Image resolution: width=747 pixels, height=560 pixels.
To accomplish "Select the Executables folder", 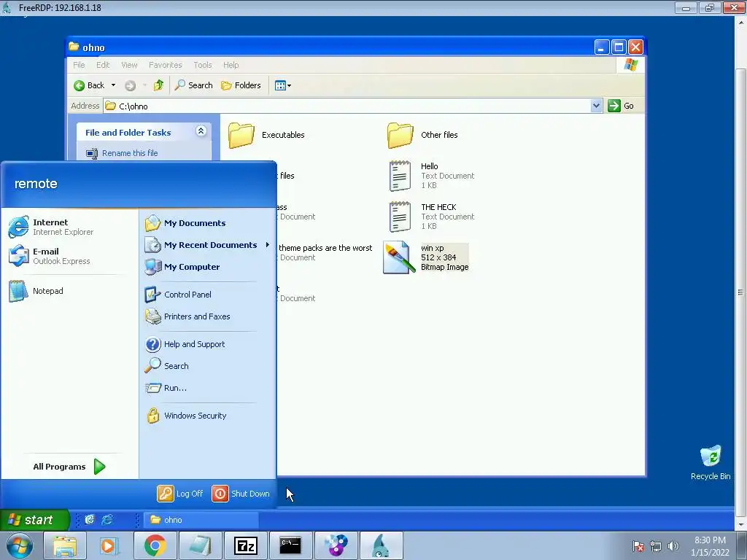I will (x=267, y=135).
